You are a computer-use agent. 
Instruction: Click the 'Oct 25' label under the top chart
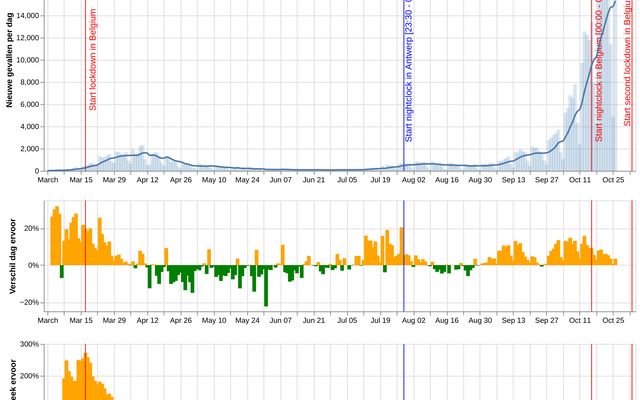[x=613, y=181]
